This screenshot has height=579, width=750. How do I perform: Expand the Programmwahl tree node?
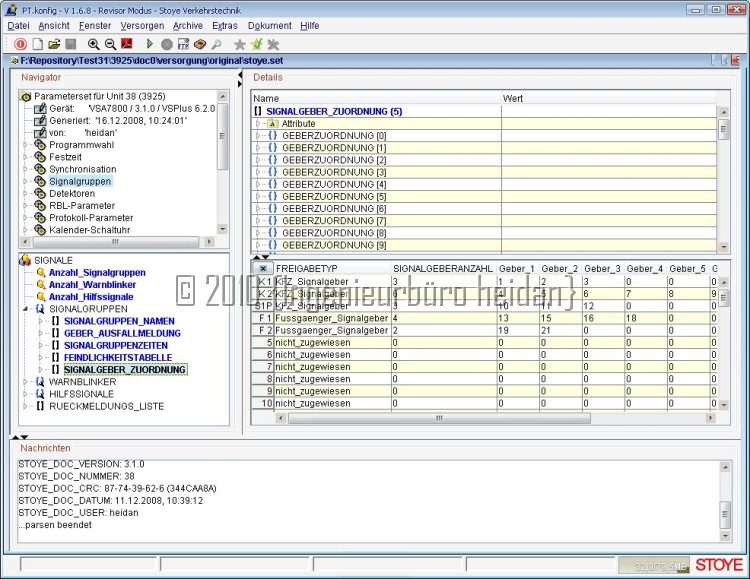(26, 145)
